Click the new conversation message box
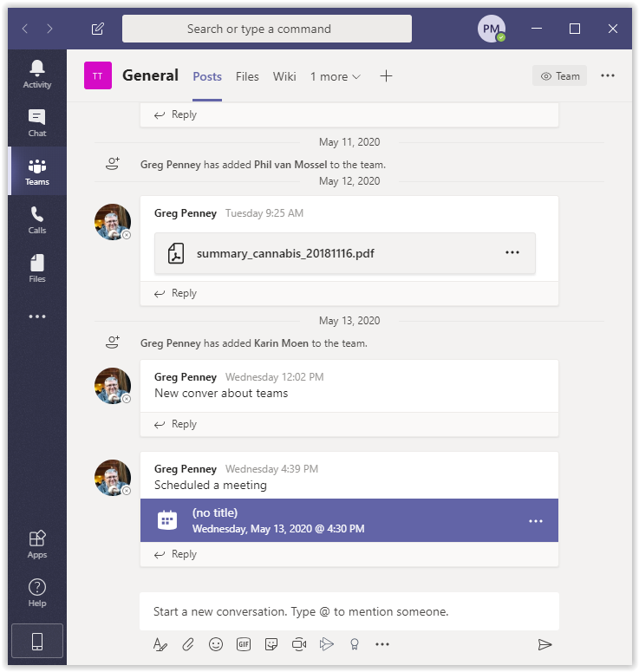 click(349, 611)
